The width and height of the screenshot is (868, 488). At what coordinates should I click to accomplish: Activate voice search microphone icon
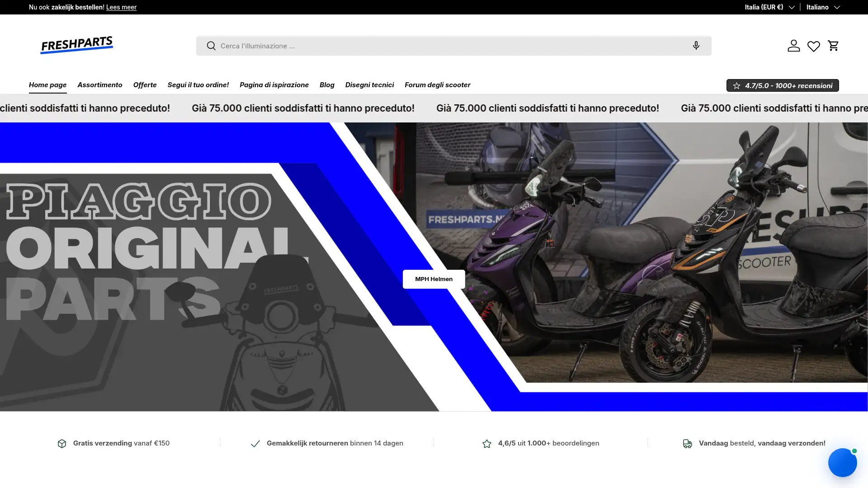[x=696, y=46]
